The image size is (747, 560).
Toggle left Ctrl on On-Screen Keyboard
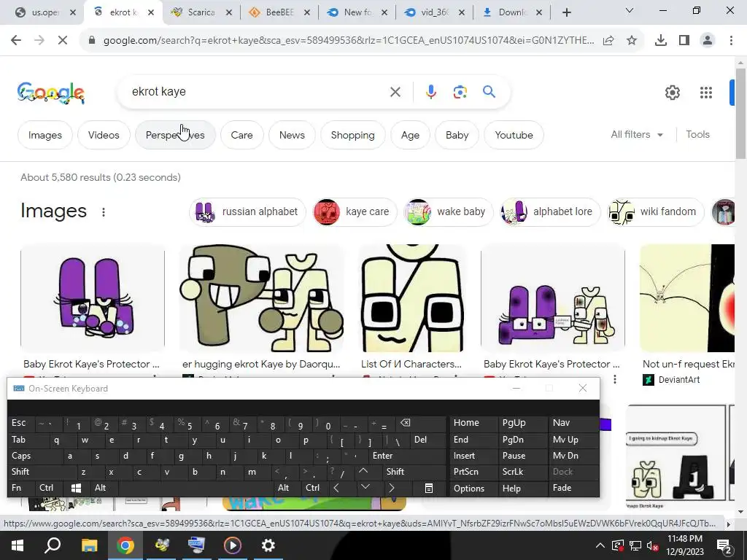49,488
